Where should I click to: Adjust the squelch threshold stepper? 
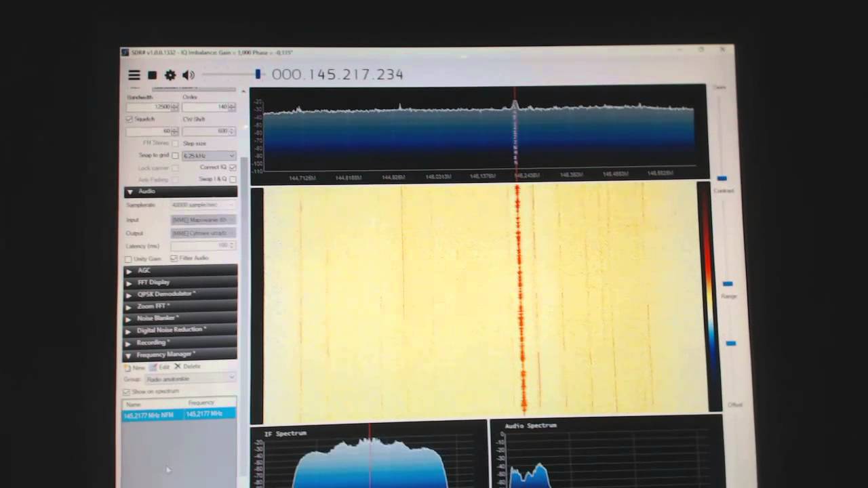(x=176, y=131)
